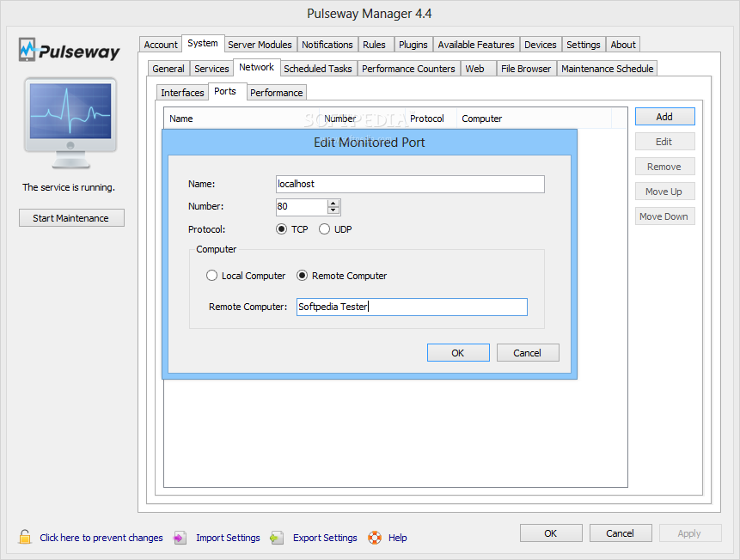Click the port Number field
The height and width of the screenshot is (560, 740).
302,207
